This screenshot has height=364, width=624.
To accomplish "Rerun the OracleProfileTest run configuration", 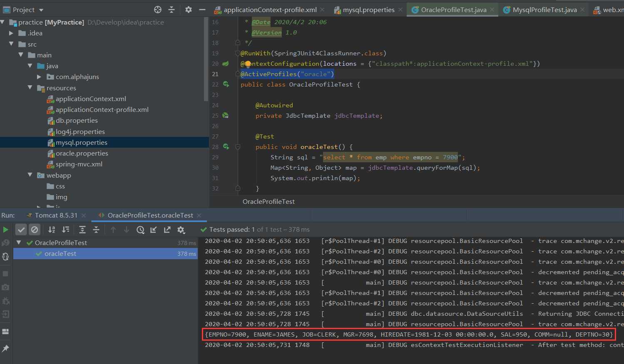I will [x=5, y=230].
